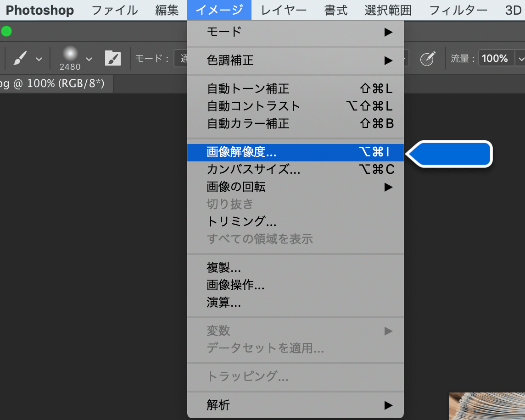Choose トリミング... menu item
Image resolution: width=525 pixels, height=420 pixels.
(x=296, y=221)
